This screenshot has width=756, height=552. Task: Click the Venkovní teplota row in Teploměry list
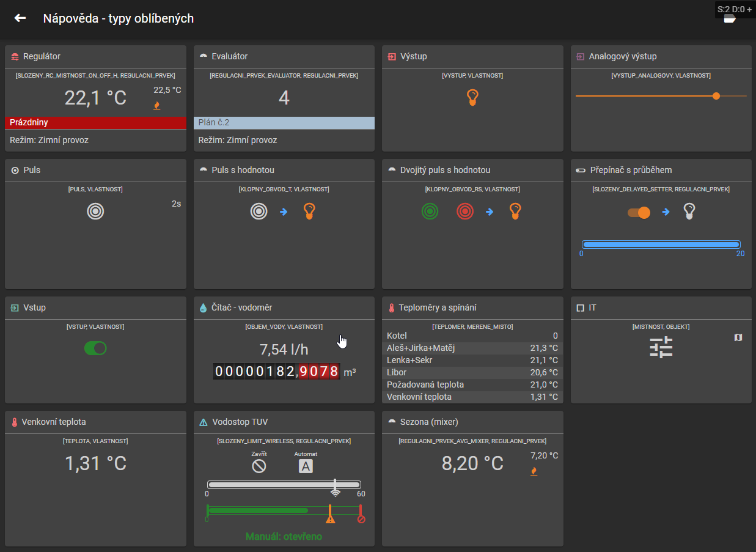472,397
